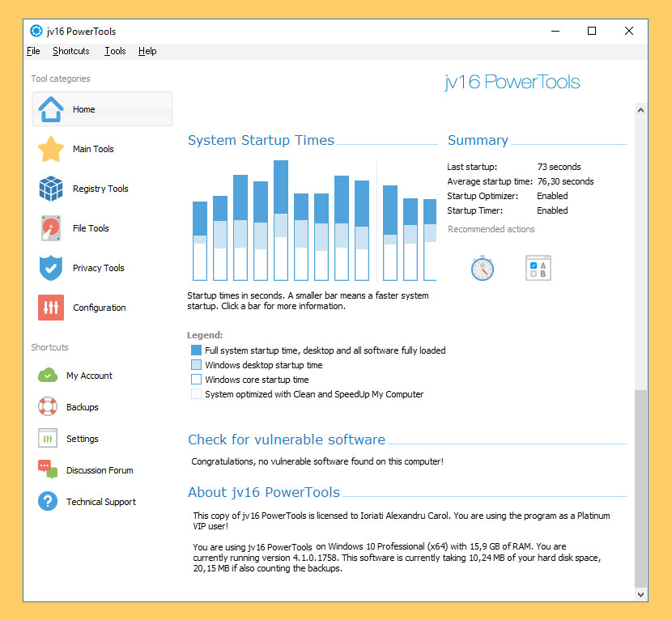The image size is (672, 620).
Task: Open the File menu
Action: [x=33, y=51]
